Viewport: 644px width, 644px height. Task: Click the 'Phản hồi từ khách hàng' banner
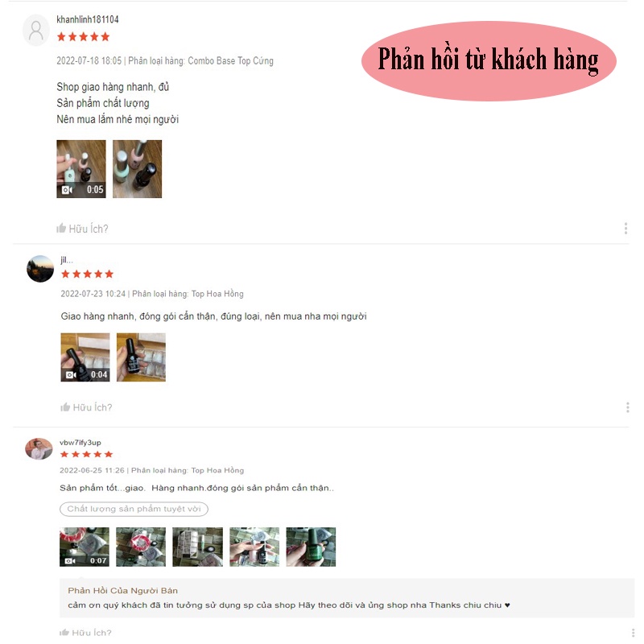[489, 61]
